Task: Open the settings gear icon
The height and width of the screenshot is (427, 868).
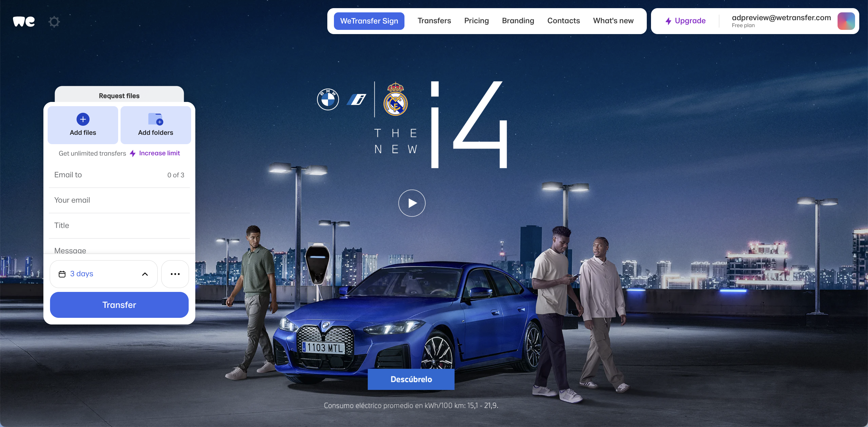Action: [54, 22]
